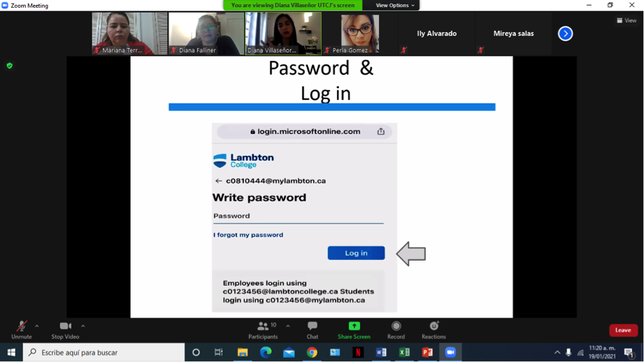Open the network status tray icon
The width and height of the screenshot is (644, 362).
[580, 352]
